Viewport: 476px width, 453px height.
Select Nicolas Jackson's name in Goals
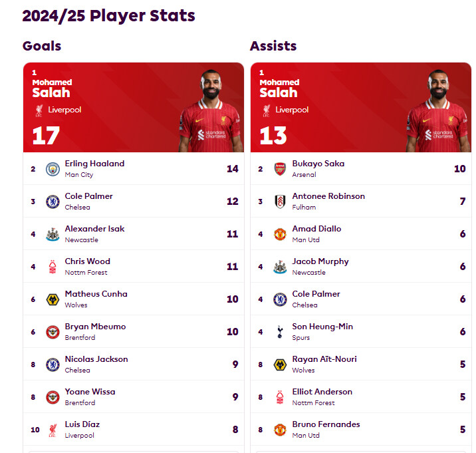point(96,359)
